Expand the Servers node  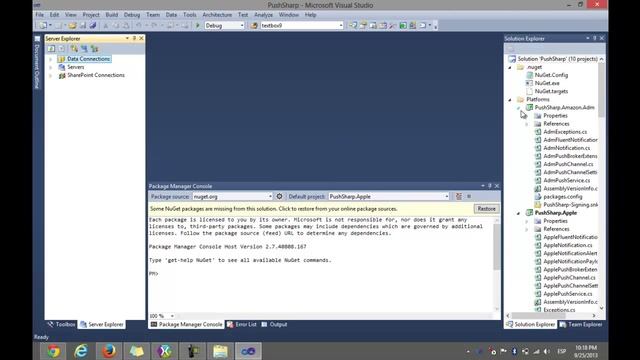pyautogui.click(x=51, y=67)
